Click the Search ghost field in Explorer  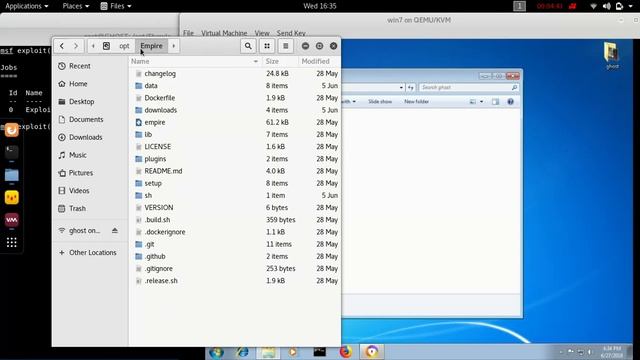469,88
